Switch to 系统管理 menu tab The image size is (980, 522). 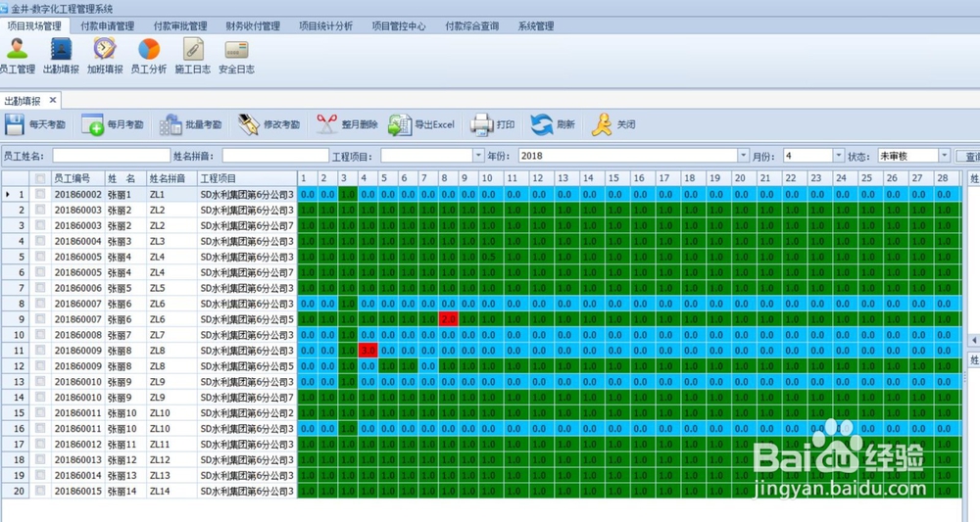(536, 25)
